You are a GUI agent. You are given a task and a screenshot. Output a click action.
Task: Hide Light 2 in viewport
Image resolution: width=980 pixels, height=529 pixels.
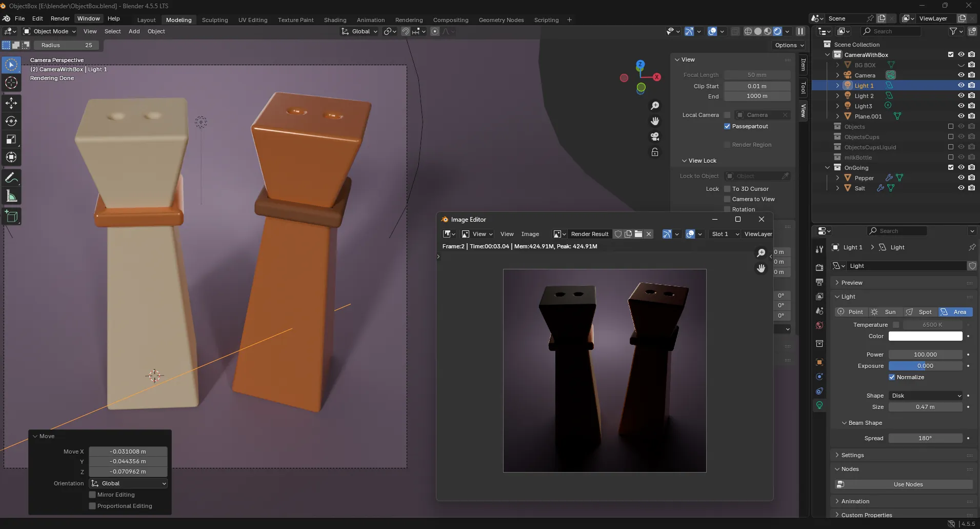point(961,96)
